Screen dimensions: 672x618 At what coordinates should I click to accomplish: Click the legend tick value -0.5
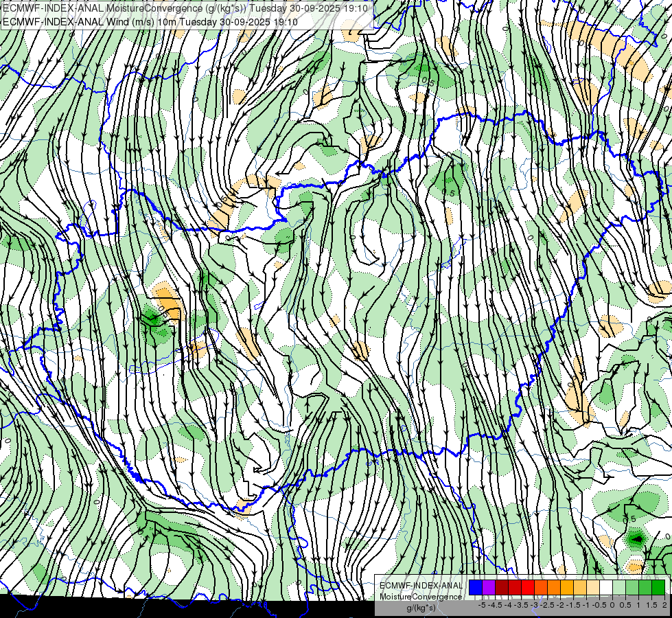pyautogui.click(x=599, y=605)
